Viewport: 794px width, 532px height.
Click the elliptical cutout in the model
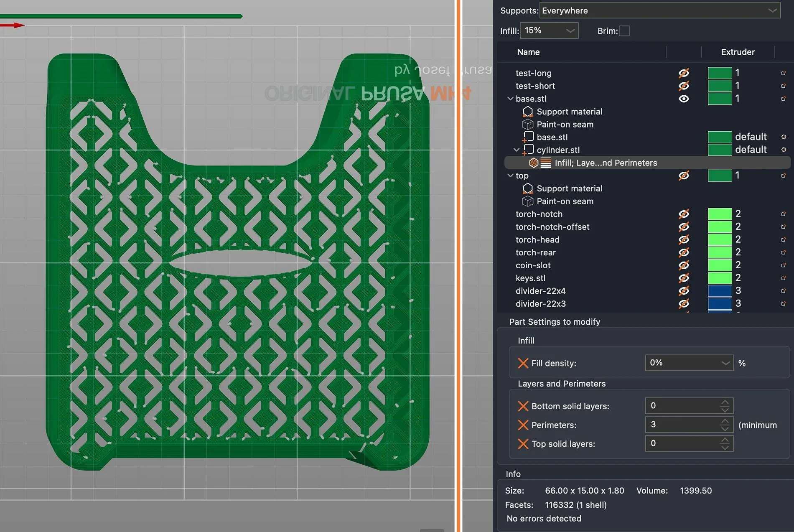[x=241, y=264]
